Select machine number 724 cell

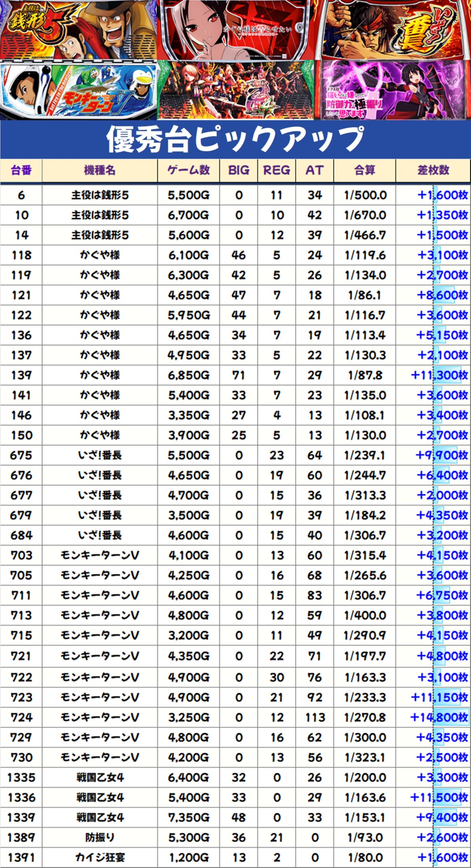21,717
